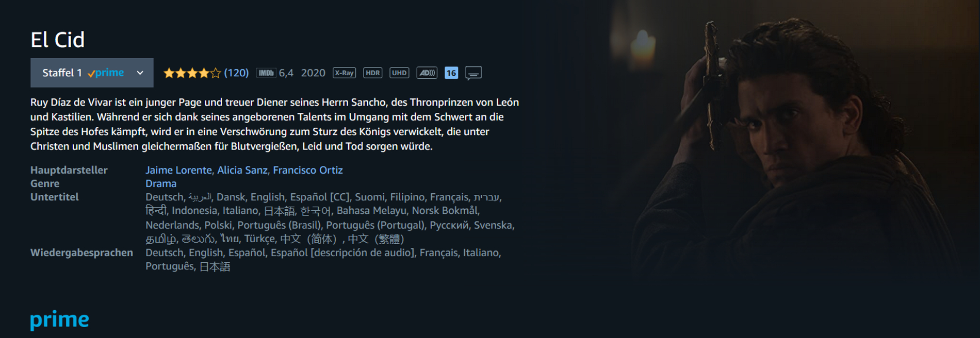Click the subtitles speech bubble icon
Image resolution: width=980 pixels, height=338 pixels.
pyautogui.click(x=473, y=73)
